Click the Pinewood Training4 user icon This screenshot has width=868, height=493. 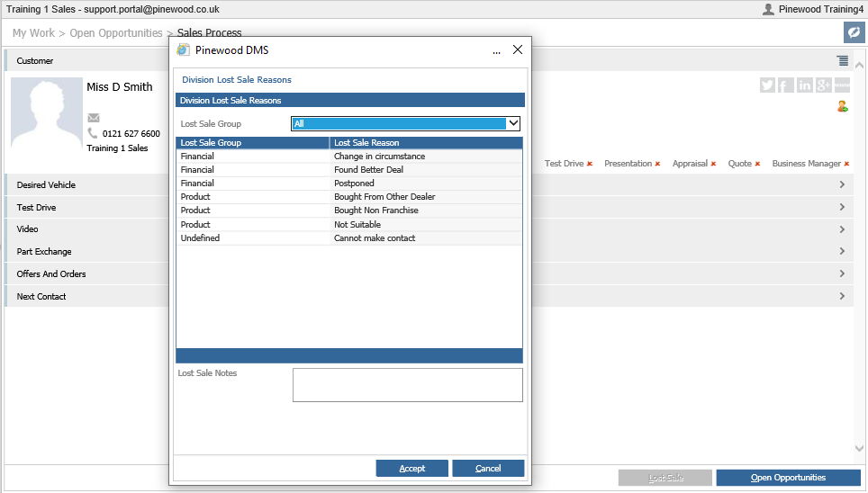pos(768,9)
